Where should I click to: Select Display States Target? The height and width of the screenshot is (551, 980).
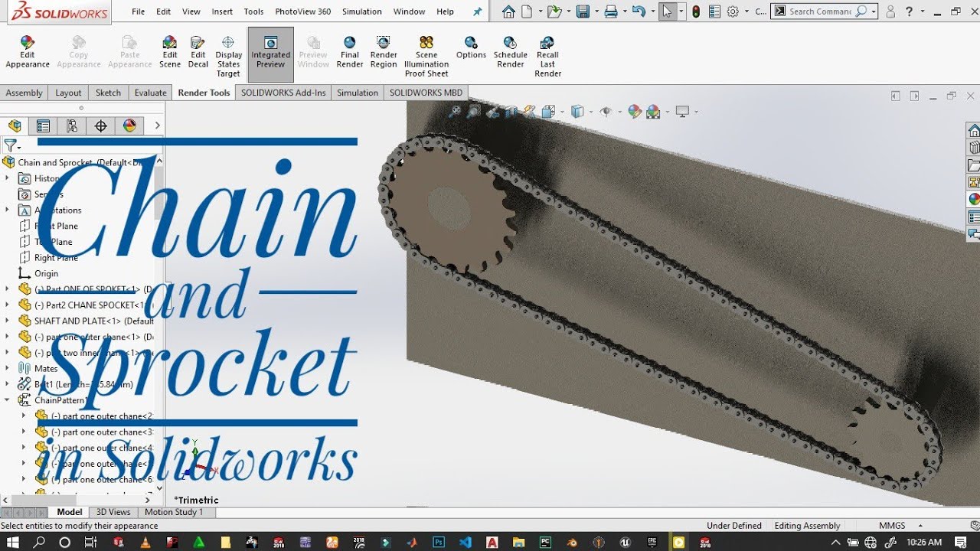pos(228,57)
